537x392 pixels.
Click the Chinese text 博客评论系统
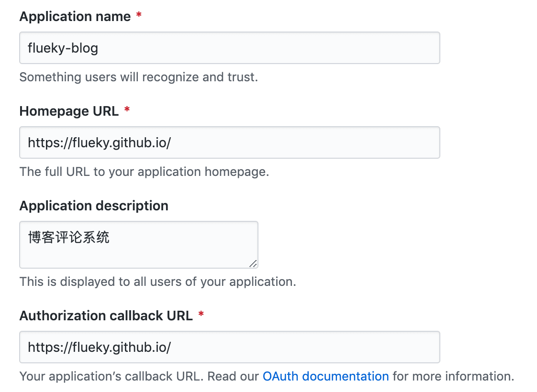[69, 237]
